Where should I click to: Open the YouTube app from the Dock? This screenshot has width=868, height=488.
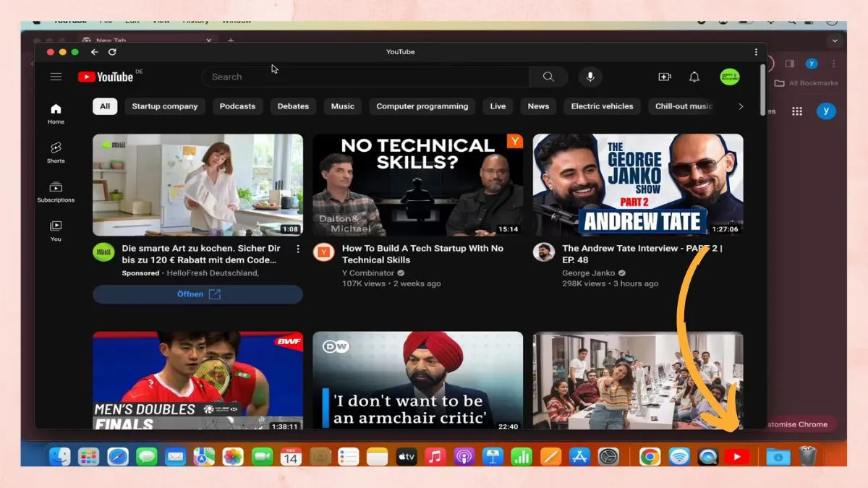tap(737, 456)
